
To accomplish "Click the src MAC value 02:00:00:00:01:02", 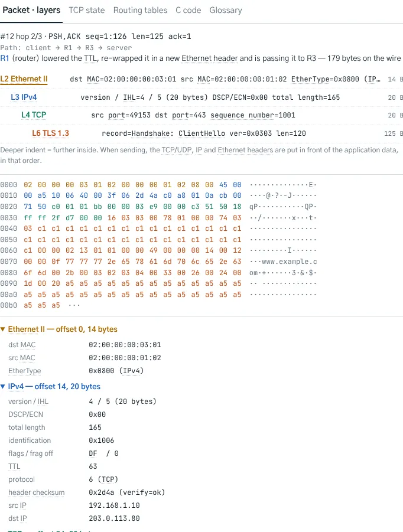I will pos(125,358).
